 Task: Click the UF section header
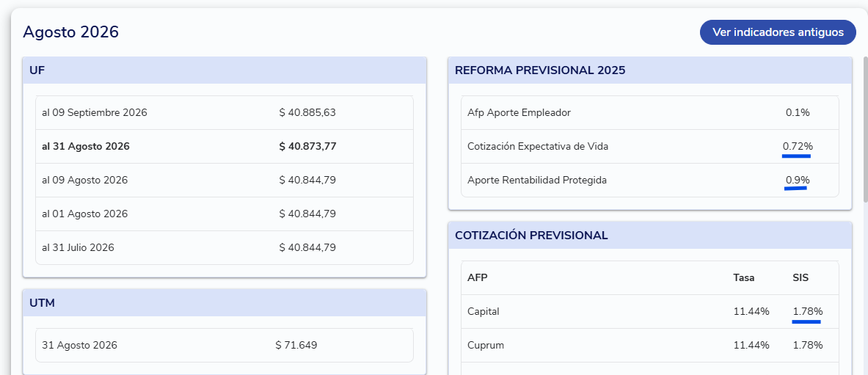coord(225,70)
